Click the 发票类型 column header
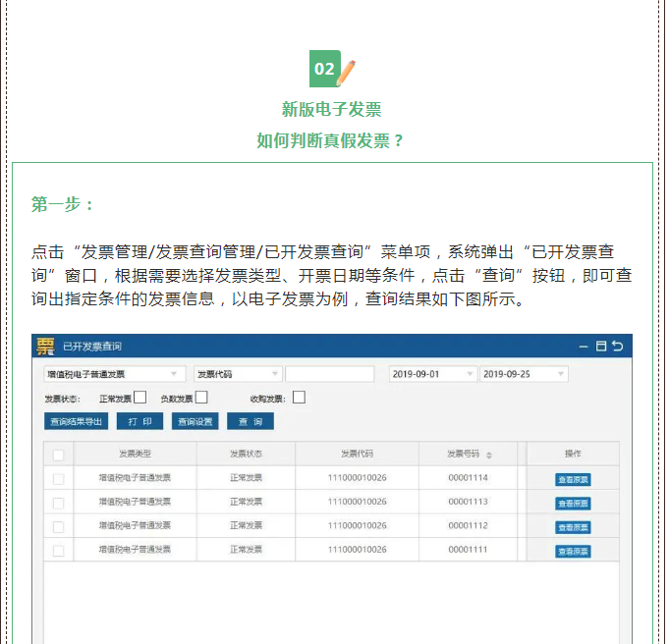This screenshot has height=644, width=669. pyautogui.click(x=135, y=454)
